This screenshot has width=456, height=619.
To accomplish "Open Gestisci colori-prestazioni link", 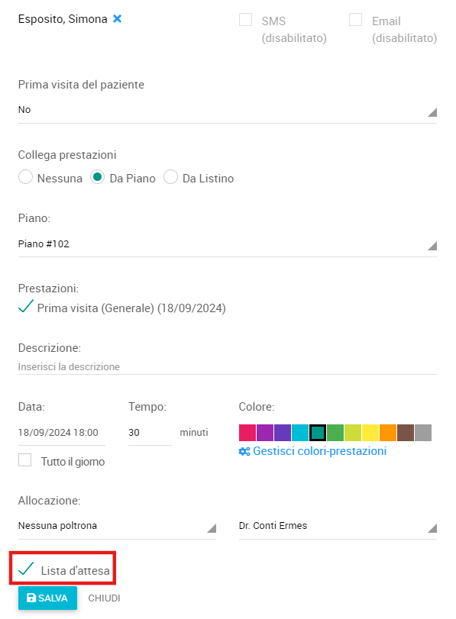I will (x=319, y=451).
